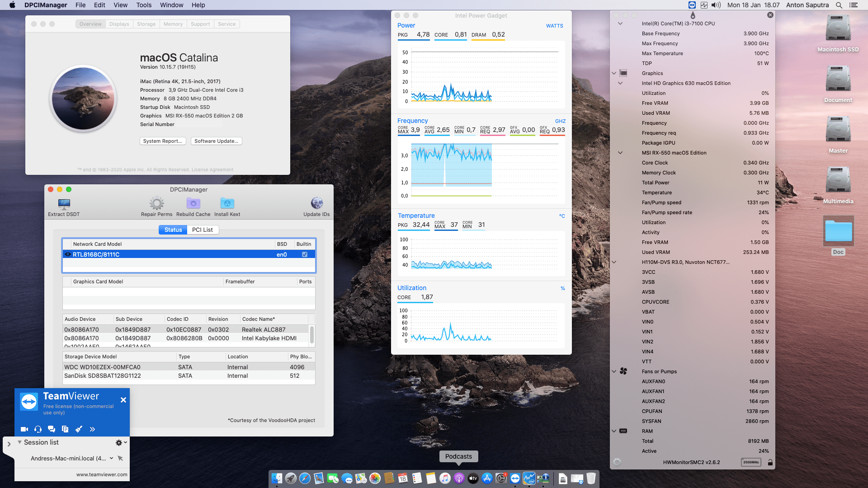Toggle the Builtin checkbox for RTL8168C/8111C
This screenshot has height=488, width=868.
coord(305,254)
